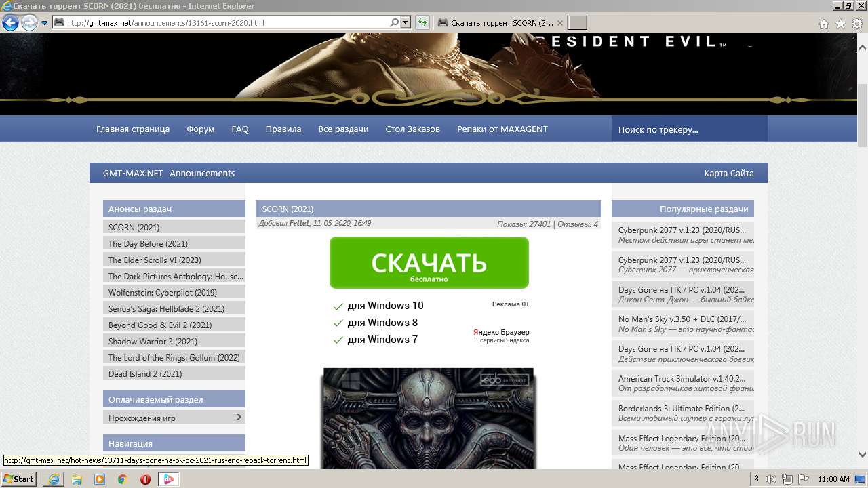
Task: Click the 'Яндекс Браузер' ad label
Action: [x=501, y=332]
